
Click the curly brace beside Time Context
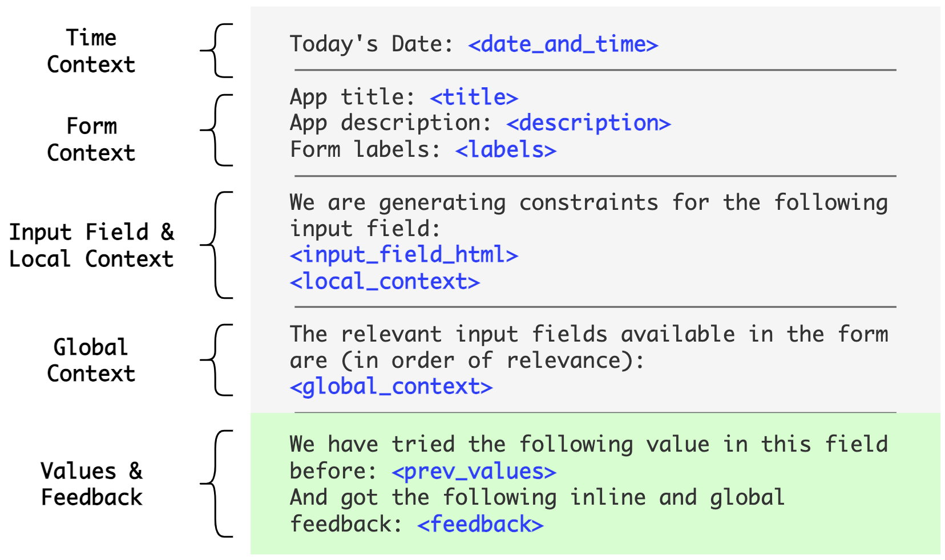pyautogui.click(x=217, y=51)
